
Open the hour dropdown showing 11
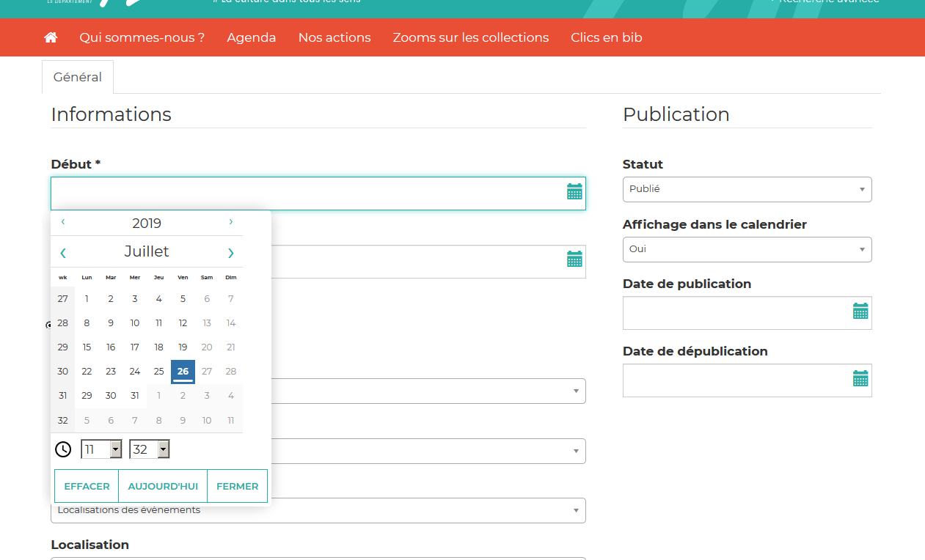(101, 449)
